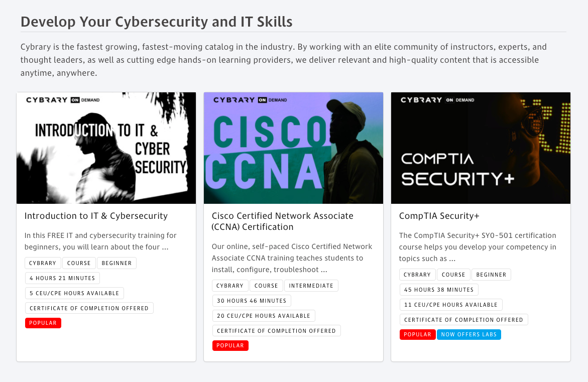Click the COURSE tag on the CCNA card
Viewport: 588px width, 382px height.
[x=266, y=286]
